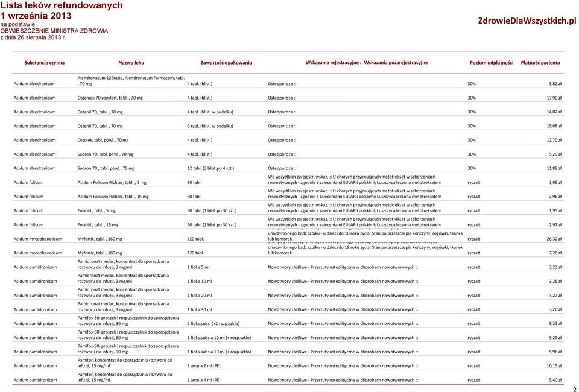This screenshot has width=579, height=392.
Task: Click the price '14,02 zł'
Action: (554, 112)
